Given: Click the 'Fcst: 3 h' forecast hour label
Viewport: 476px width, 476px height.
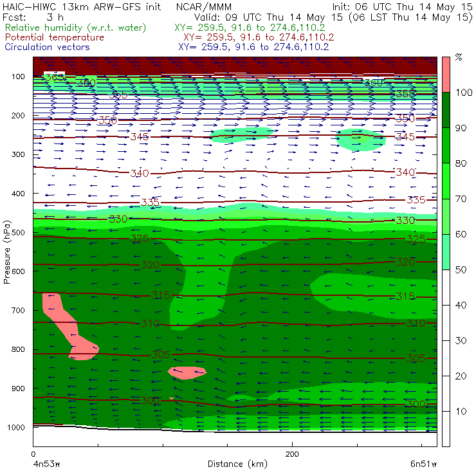Looking at the screenshot, I should (33, 17).
